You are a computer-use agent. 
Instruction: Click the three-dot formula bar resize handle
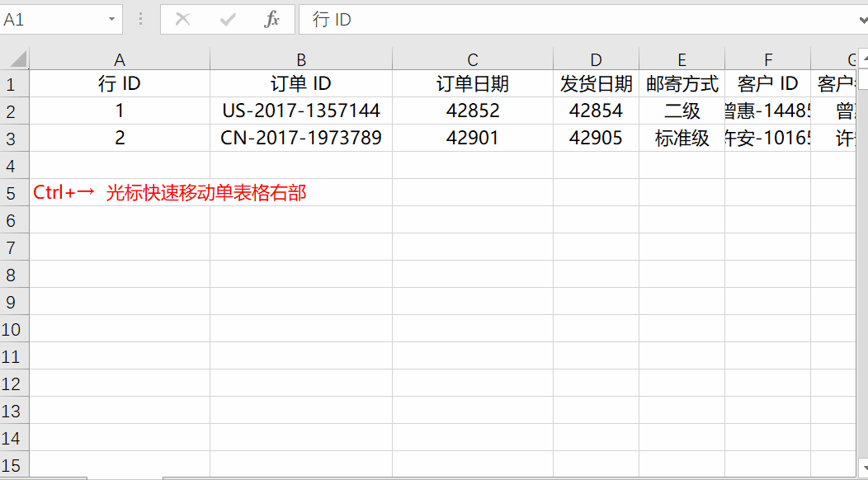tap(140, 20)
